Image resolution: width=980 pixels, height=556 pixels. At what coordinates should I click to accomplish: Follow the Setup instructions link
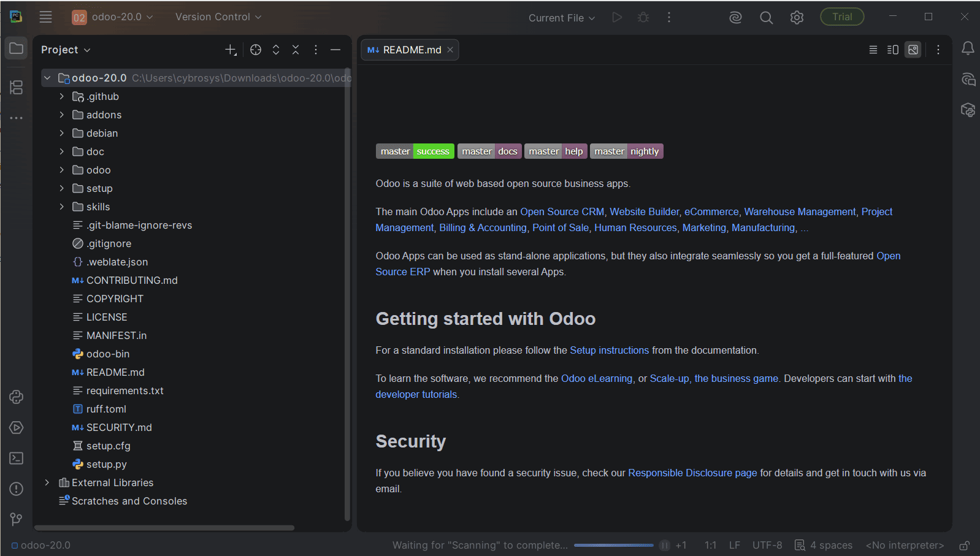pos(610,350)
